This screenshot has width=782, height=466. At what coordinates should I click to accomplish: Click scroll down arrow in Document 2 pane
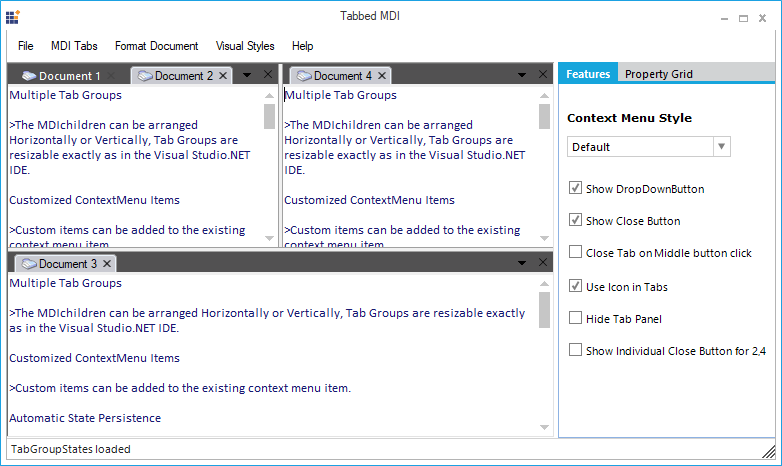pyautogui.click(x=269, y=238)
